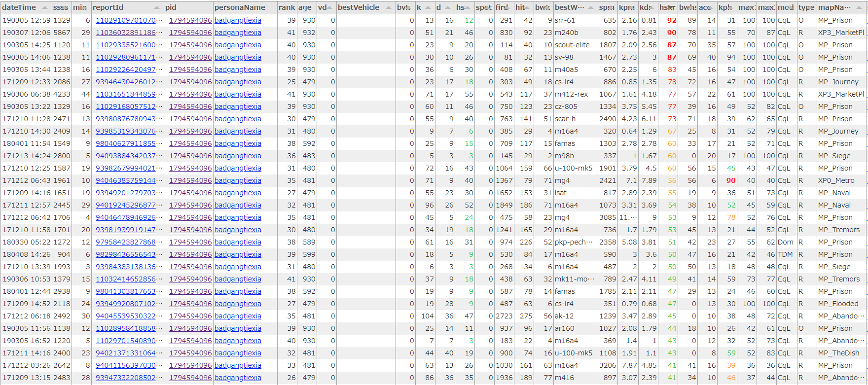Select the sv-98 weapon cell
The width and height of the screenshot is (868, 385).
576,57
